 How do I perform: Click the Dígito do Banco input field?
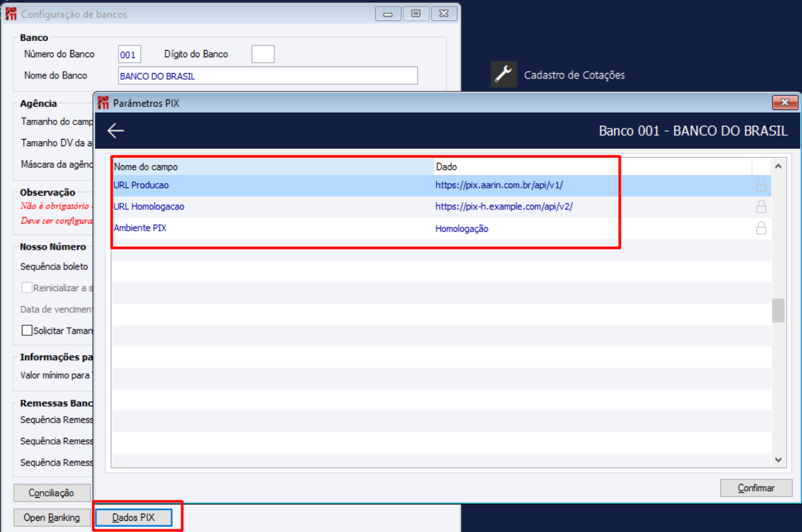[263, 54]
